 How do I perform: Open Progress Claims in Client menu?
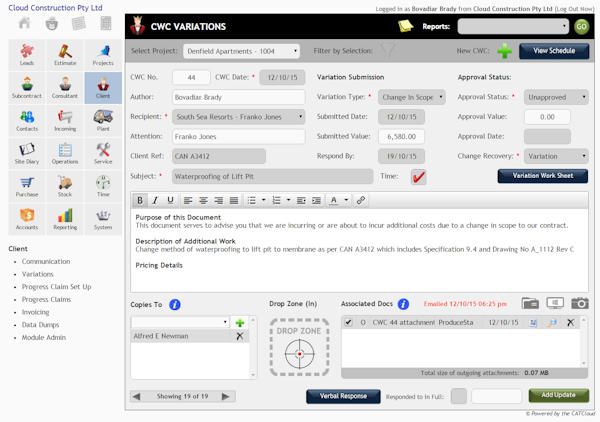pyautogui.click(x=46, y=299)
